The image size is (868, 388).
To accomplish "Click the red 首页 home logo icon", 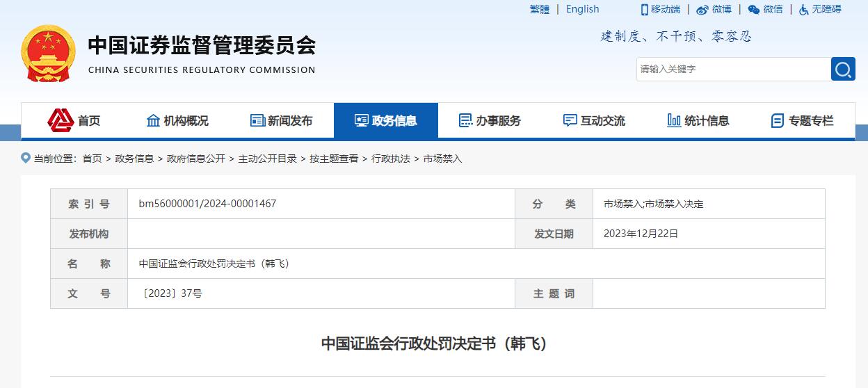I will pos(61,120).
